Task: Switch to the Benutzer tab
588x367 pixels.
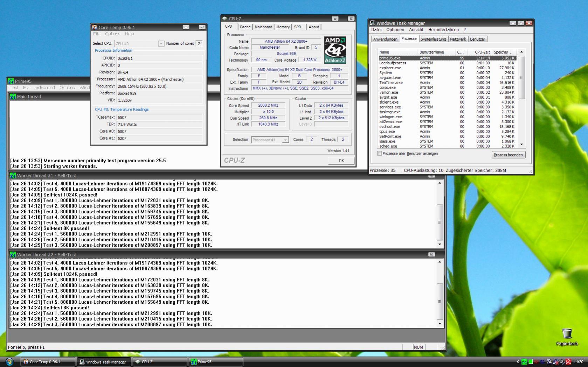Action: (x=477, y=39)
